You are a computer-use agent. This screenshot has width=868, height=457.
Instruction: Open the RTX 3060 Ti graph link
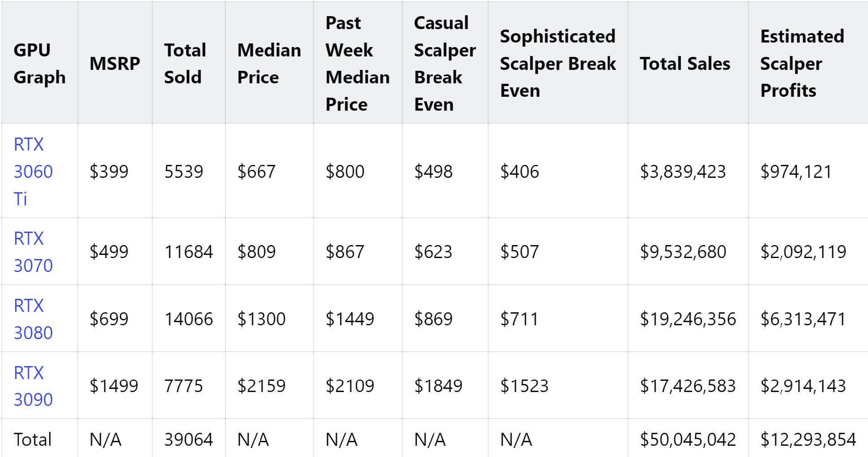pos(33,172)
